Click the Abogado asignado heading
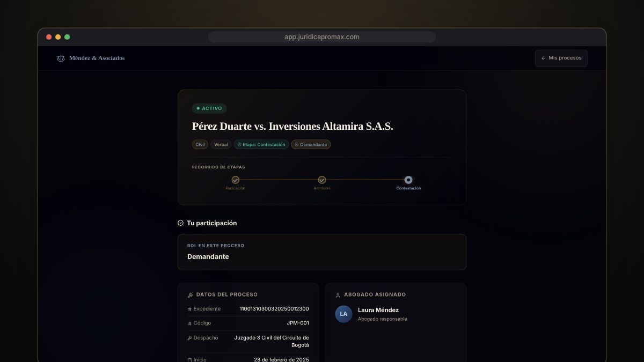The image size is (644, 362). [375, 294]
